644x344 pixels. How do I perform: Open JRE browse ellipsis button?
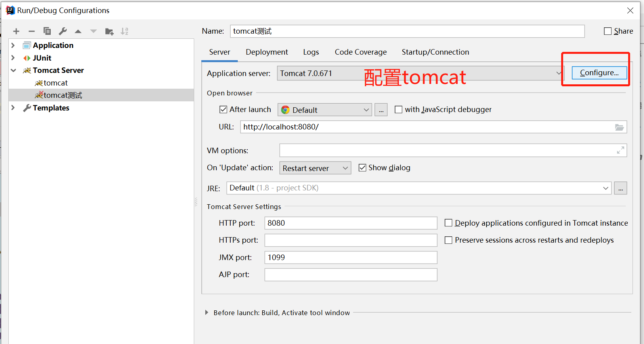pos(621,188)
